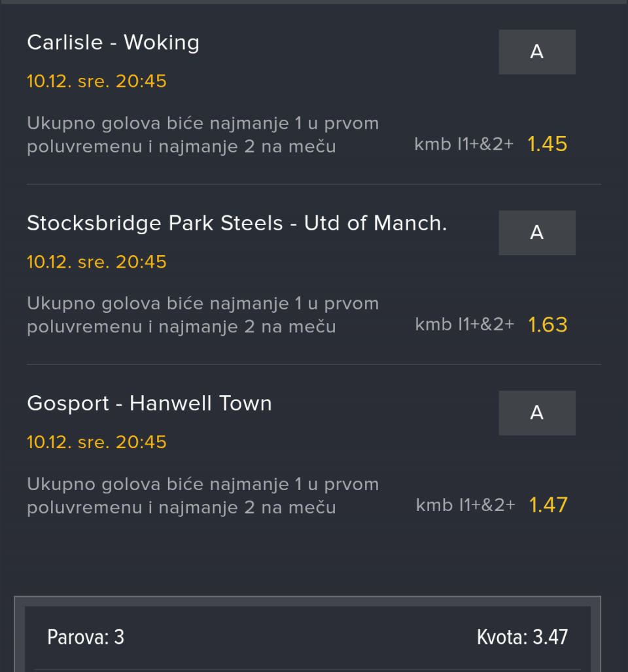Image resolution: width=628 pixels, height=672 pixels.
Task: Click the A button for Carlisle - Woking
Action: [536, 52]
